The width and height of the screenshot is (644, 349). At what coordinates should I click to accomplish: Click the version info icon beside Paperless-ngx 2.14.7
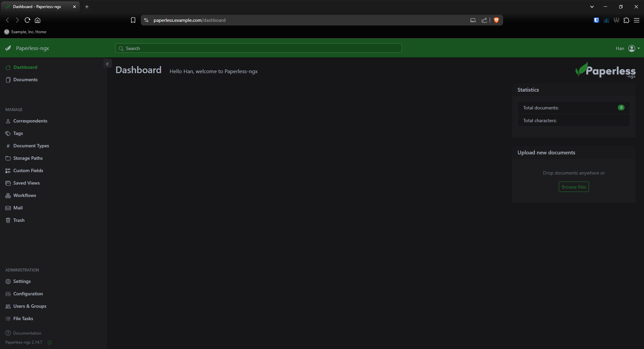coord(50,343)
